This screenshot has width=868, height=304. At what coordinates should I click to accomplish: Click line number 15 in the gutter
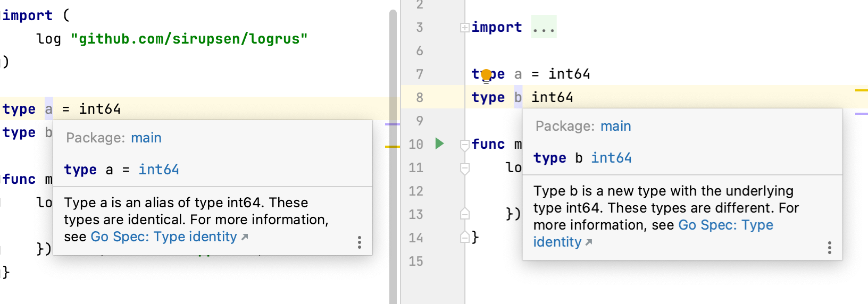(x=416, y=261)
